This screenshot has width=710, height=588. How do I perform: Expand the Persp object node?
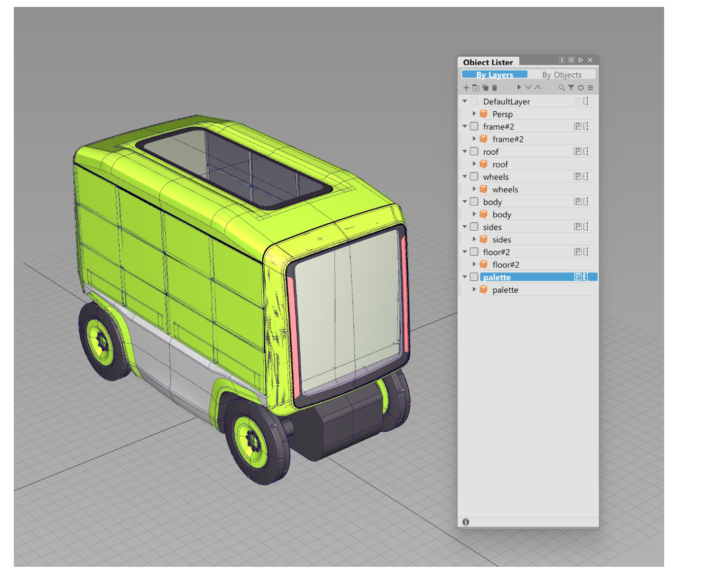tap(474, 114)
